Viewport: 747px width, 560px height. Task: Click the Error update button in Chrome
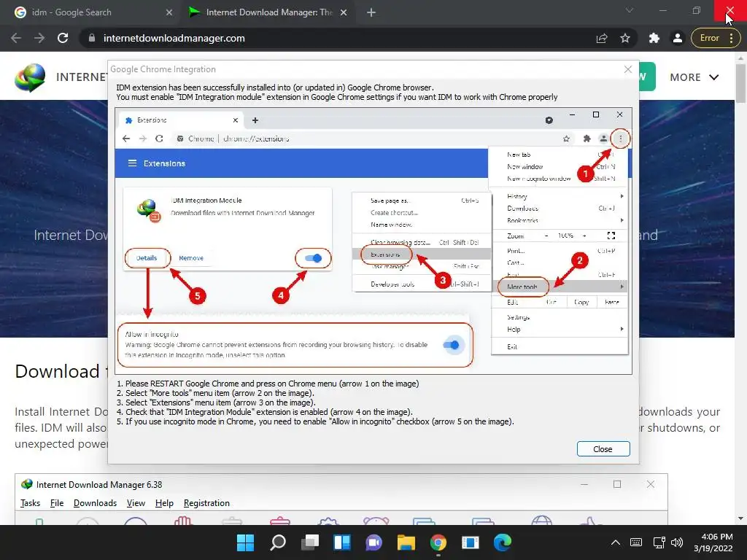click(x=709, y=38)
